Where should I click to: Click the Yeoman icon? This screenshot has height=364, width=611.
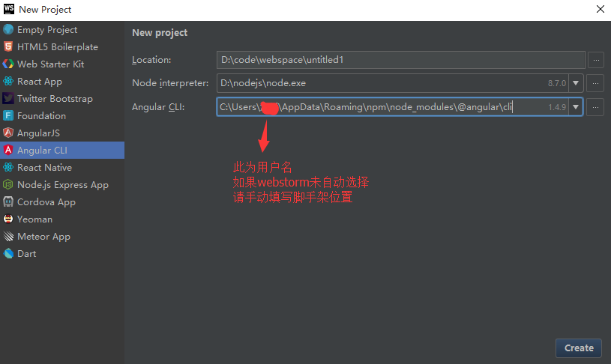pos(8,219)
